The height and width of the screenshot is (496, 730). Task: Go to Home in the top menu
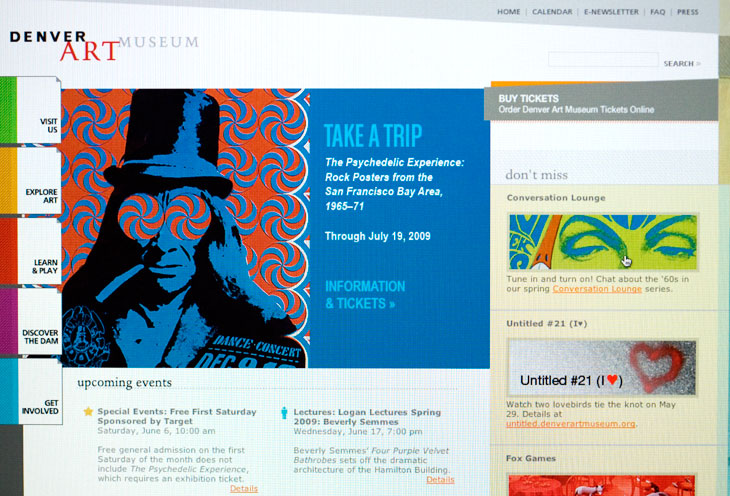point(508,12)
